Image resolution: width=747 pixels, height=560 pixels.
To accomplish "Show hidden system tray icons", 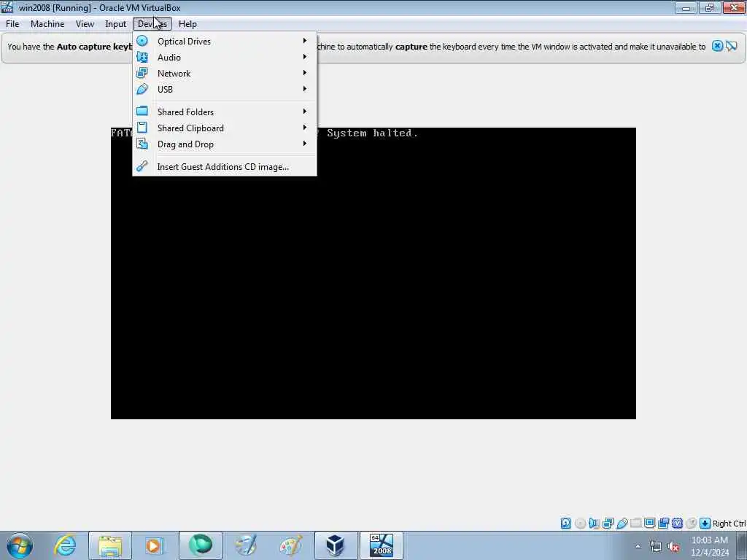I will [x=638, y=546].
